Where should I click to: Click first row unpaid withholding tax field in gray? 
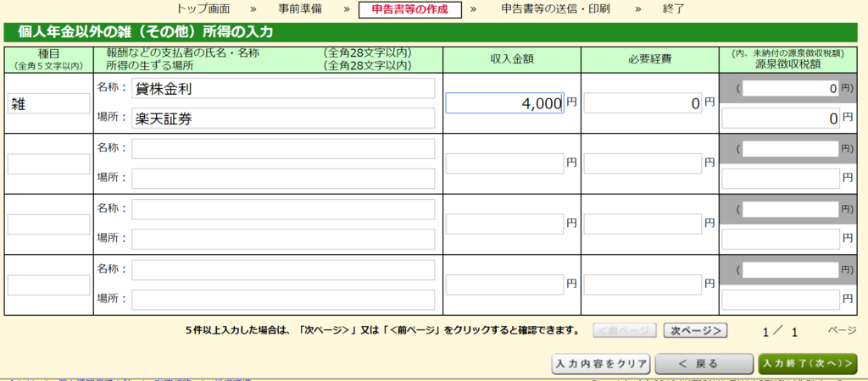click(791, 88)
